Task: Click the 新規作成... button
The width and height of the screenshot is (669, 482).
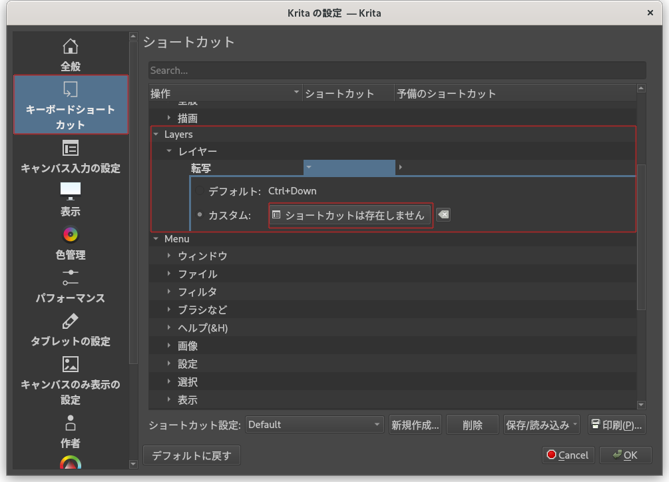Action: (x=415, y=425)
